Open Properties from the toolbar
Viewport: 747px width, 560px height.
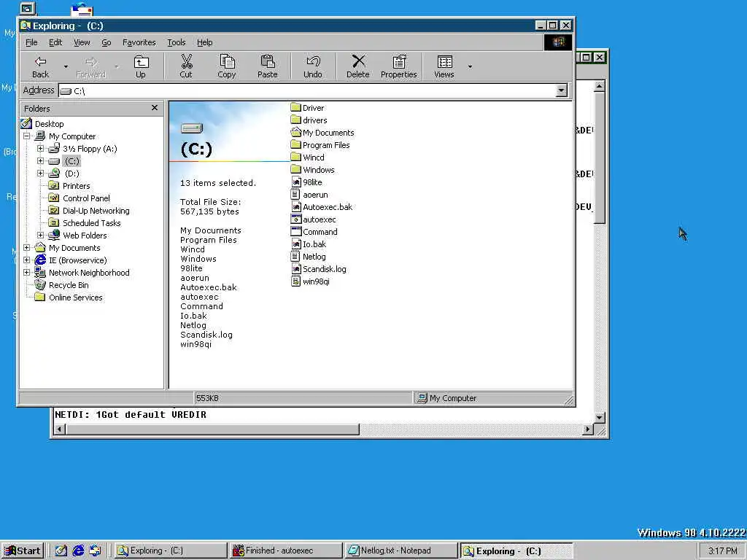(x=399, y=66)
